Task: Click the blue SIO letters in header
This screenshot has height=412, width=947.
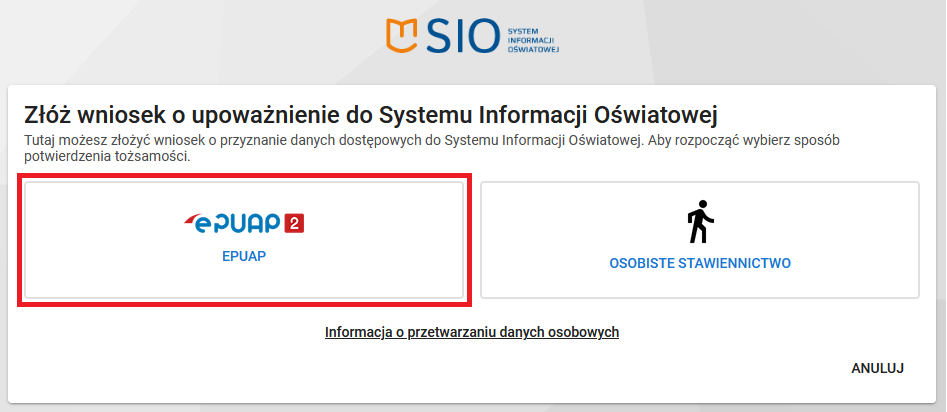Action: (x=460, y=35)
